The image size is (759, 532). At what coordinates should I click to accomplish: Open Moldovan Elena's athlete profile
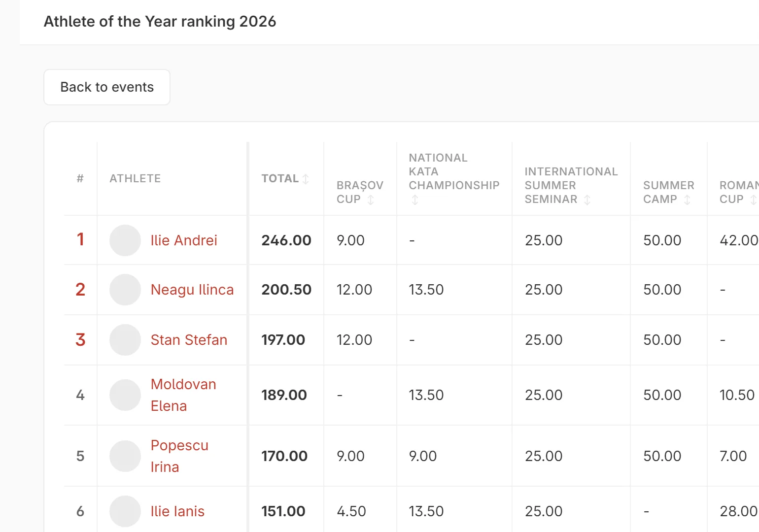[183, 395]
